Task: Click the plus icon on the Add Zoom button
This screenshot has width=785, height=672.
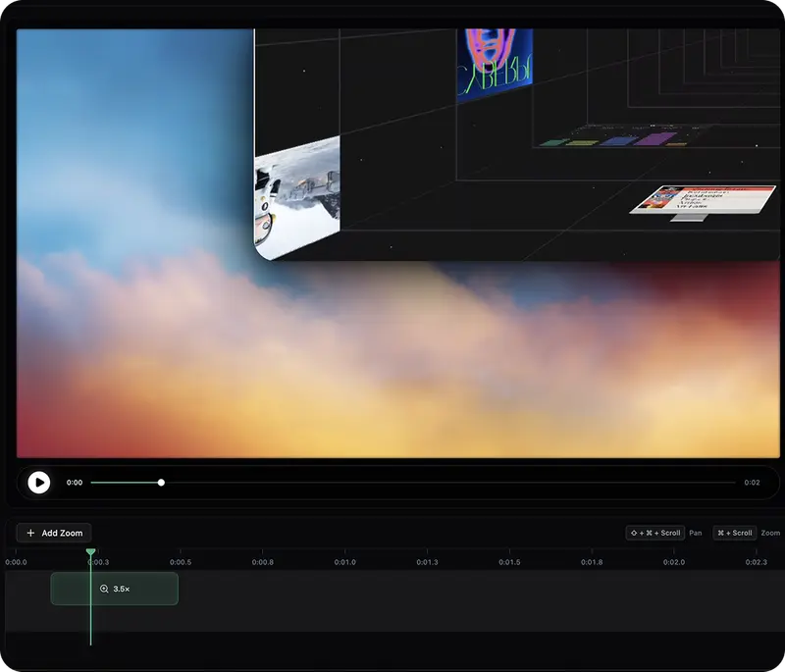Action: point(28,533)
